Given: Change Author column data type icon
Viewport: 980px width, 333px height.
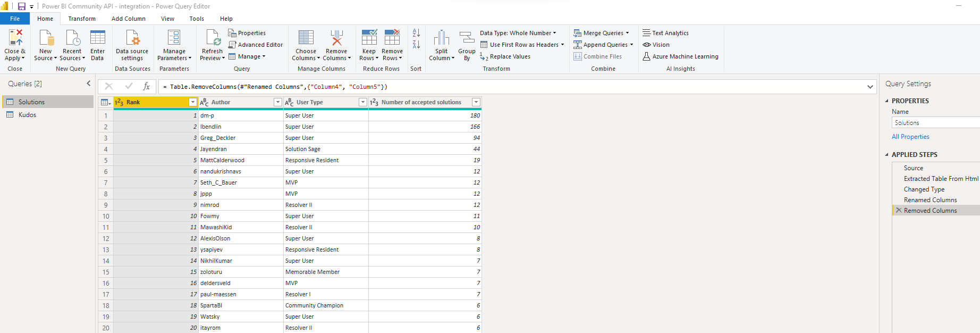Looking at the screenshot, I should pos(204,102).
